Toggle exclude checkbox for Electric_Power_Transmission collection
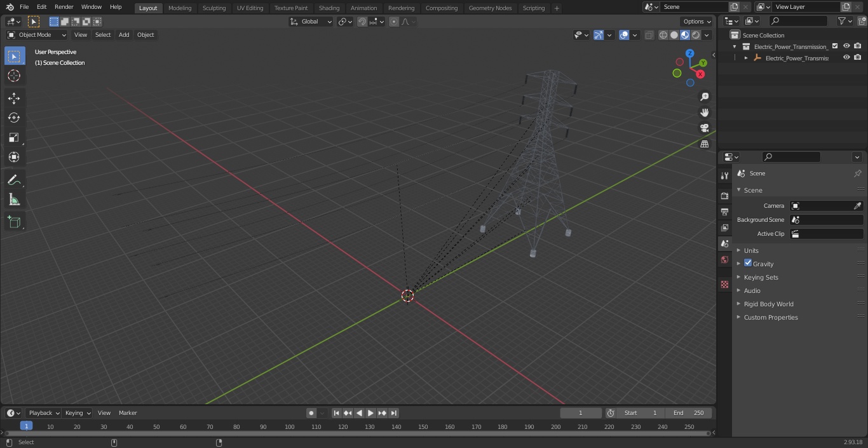 click(x=835, y=46)
